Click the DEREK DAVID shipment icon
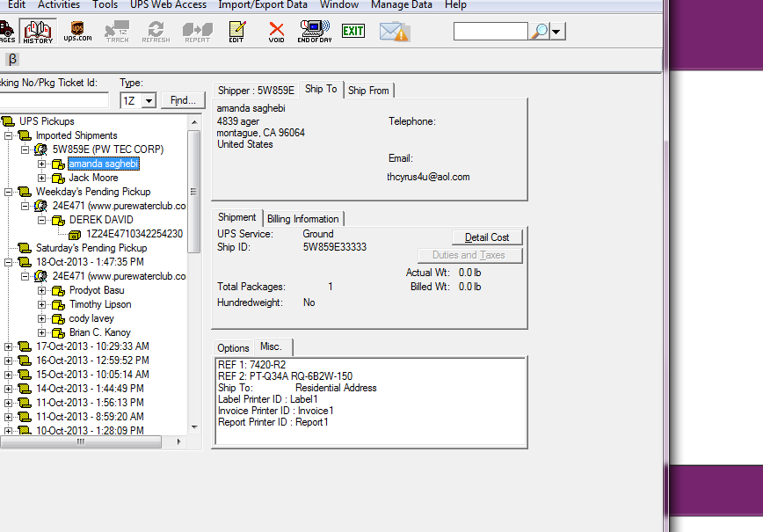Image resolution: width=763 pixels, height=532 pixels. (58, 220)
